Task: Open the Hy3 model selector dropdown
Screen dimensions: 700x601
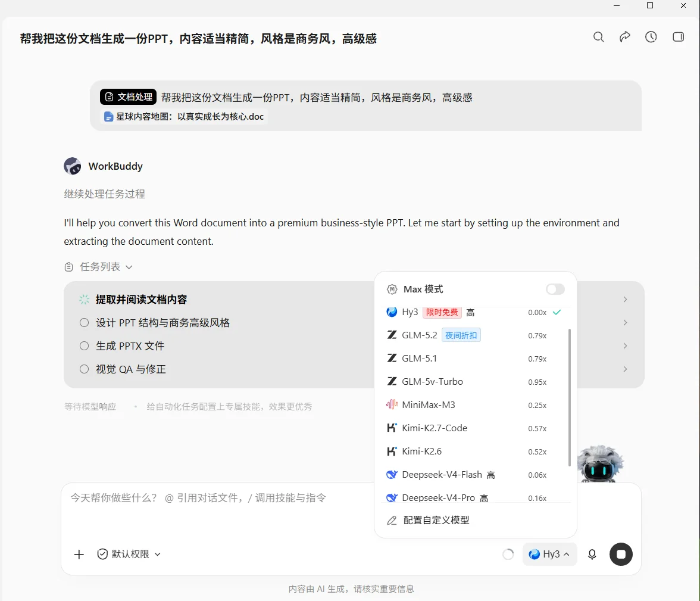Action: pos(549,554)
